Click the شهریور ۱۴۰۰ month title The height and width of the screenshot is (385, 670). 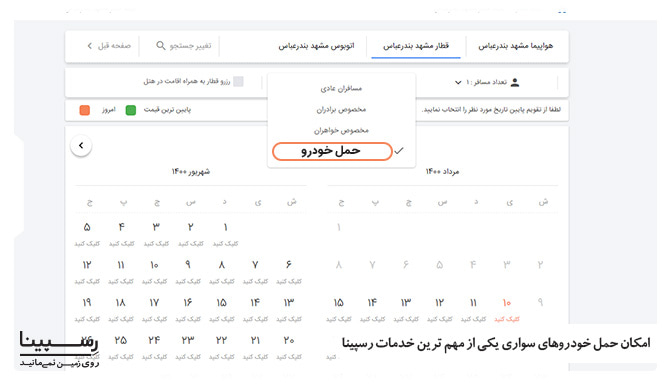(x=191, y=171)
